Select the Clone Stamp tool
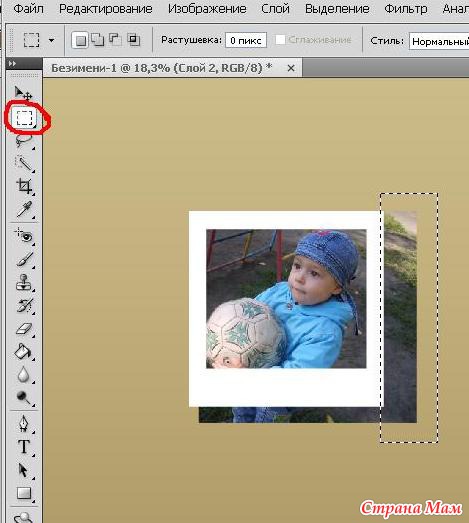This screenshot has width=469, height=523. [x=23, y=282]
